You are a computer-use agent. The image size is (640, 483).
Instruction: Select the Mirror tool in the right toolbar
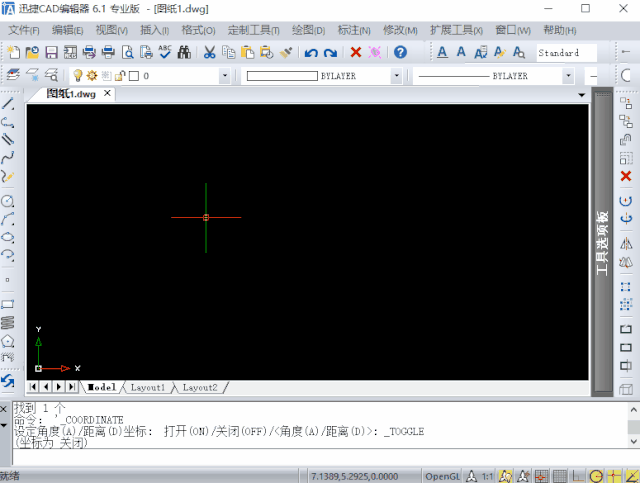coord(626,244)
